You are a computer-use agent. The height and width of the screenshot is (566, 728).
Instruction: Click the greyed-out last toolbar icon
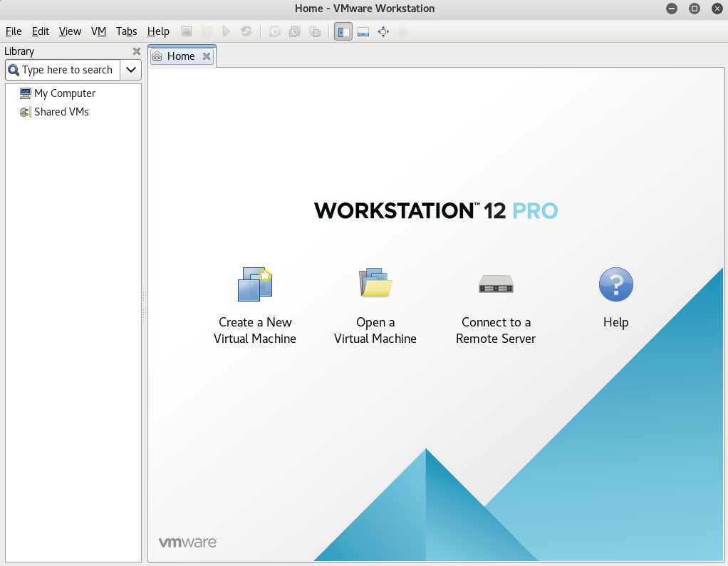pos(403,31)
